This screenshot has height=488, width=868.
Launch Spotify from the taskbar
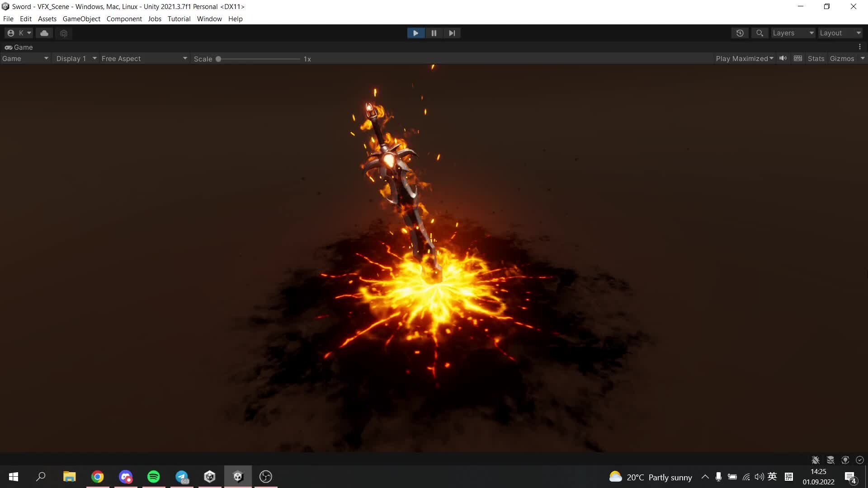pos(153,477)
